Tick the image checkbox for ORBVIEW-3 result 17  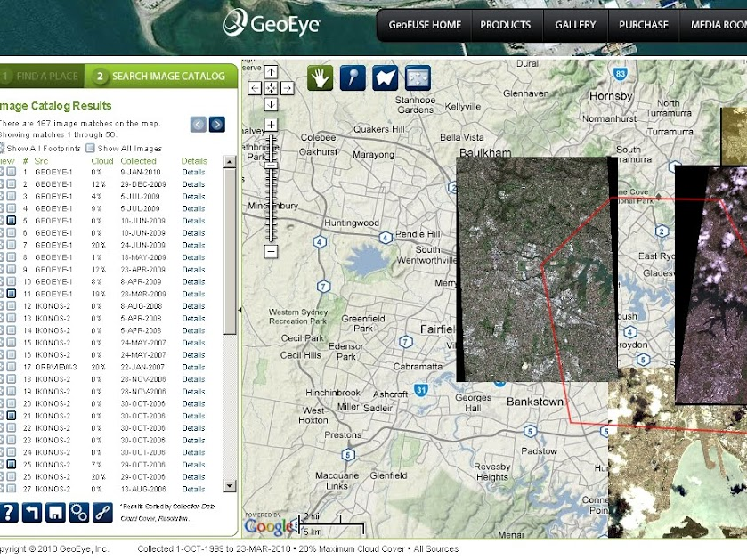coord(12,367)
